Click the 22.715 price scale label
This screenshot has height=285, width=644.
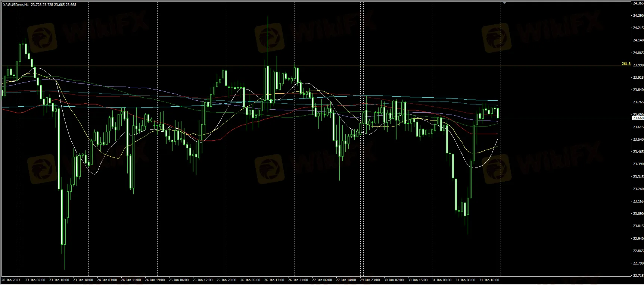(638, 276)
